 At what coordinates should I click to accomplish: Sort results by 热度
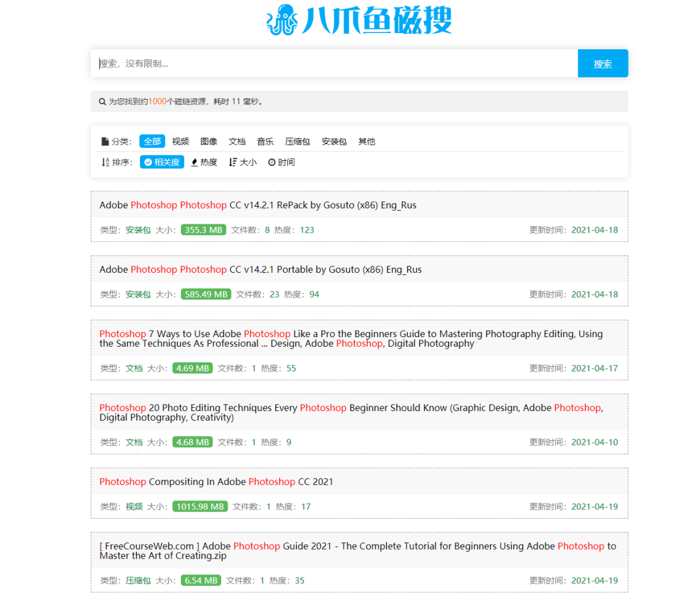click(x=204, y=162)
